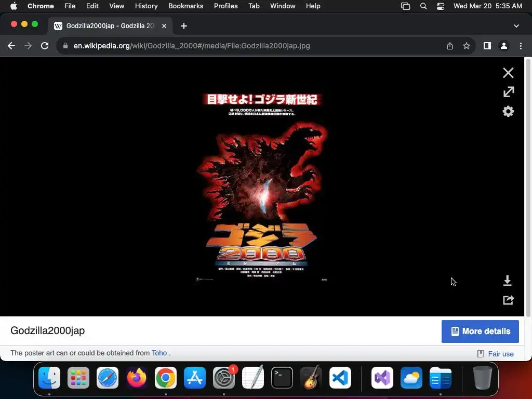Close the Wikipedia media viewer
This screenshot has height=399, width=532.
pyautogui.click(x=508, y=73)
